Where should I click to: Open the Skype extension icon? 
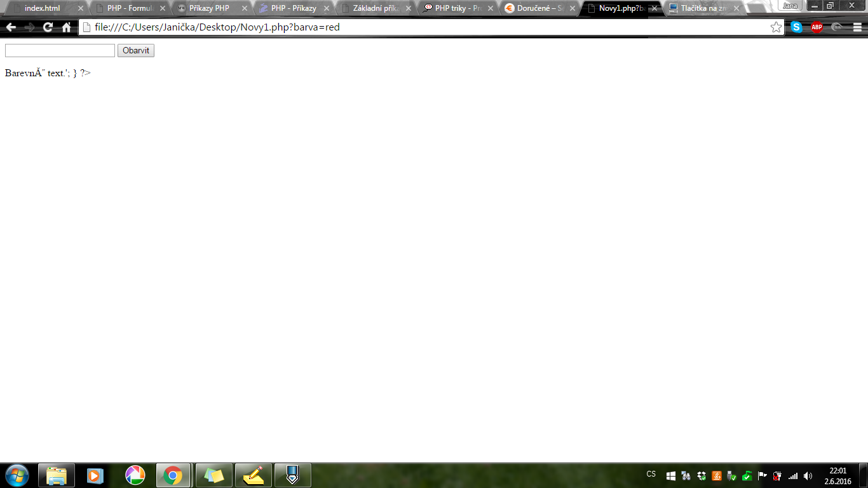point(796,27)
